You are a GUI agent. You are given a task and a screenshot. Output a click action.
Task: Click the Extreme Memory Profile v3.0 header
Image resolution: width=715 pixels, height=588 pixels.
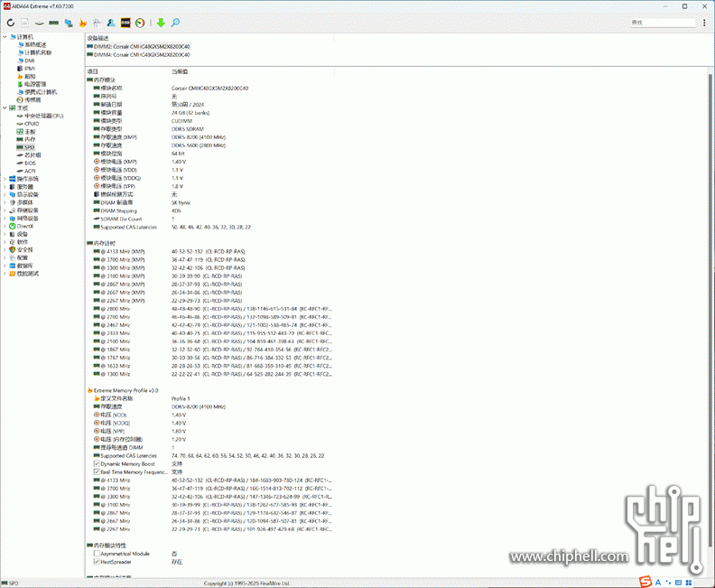pos(125,390)
